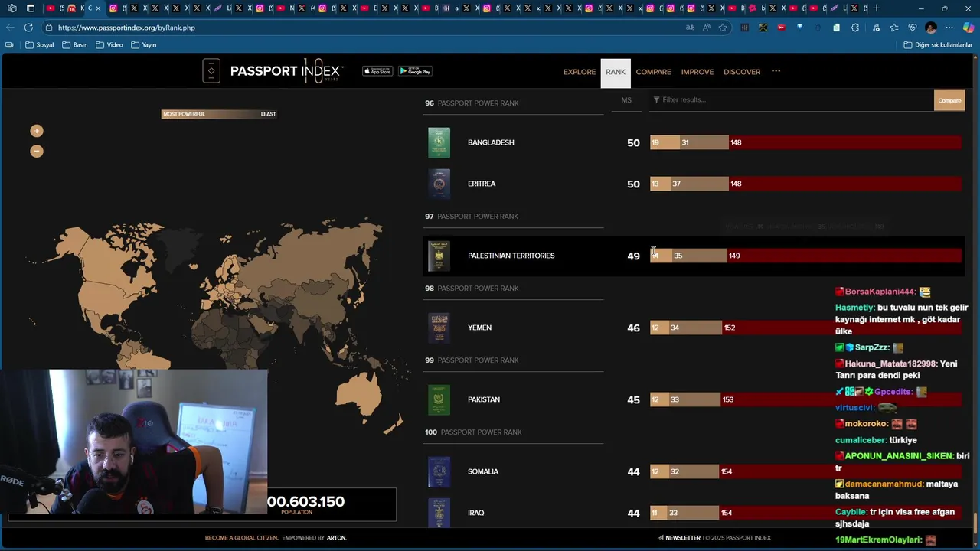This screenshot has height=551, width=980.
Task: Click the Pakistan passport cover thumbnail
Action: click(x=439, y=399)
